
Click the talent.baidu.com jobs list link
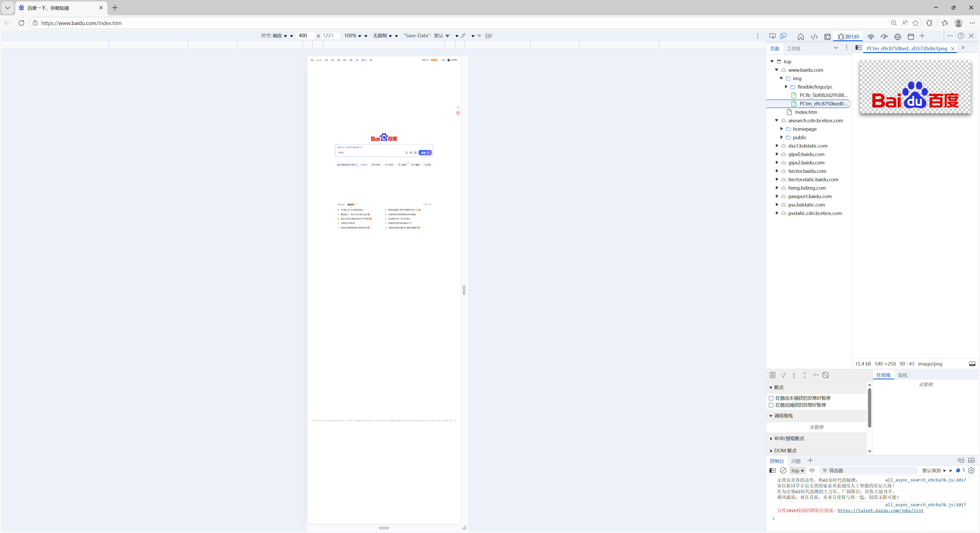pos(880,511)
